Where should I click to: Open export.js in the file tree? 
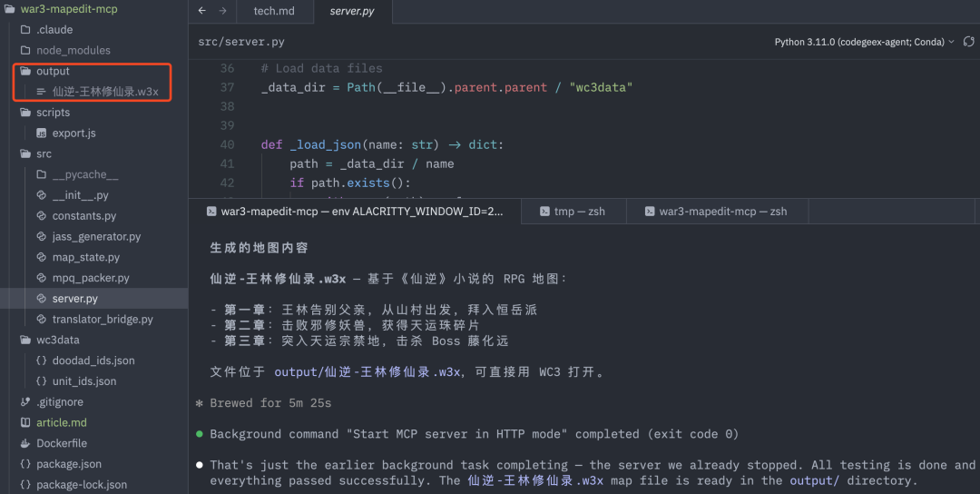coord(73,133)
